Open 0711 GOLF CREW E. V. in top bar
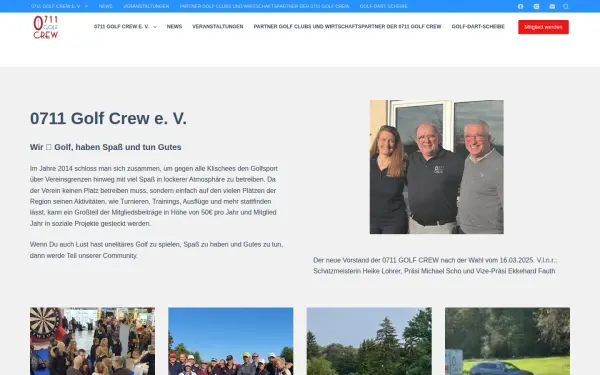The width and height of the screenshot is (600, 375). (56, 7)
